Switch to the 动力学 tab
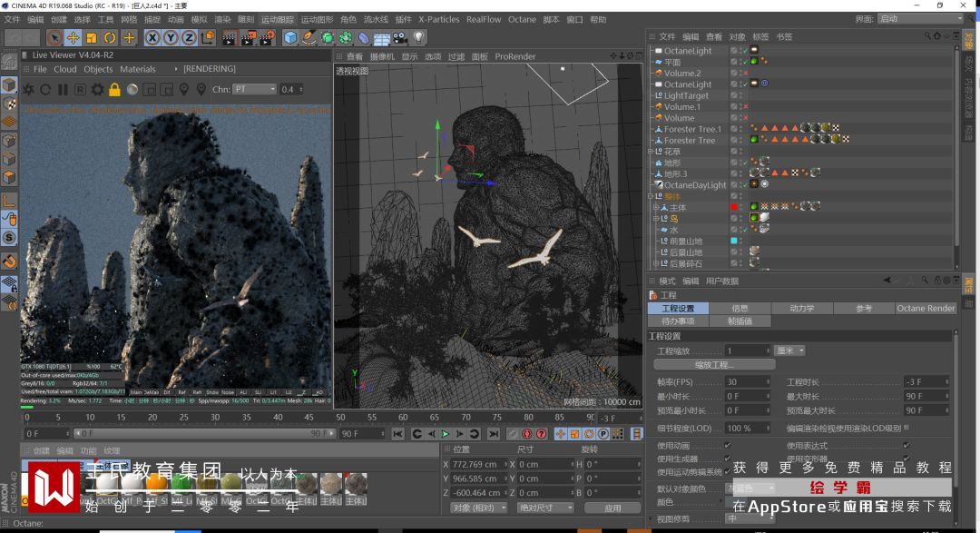Screen dimensions: 980x533 (802, 308)
